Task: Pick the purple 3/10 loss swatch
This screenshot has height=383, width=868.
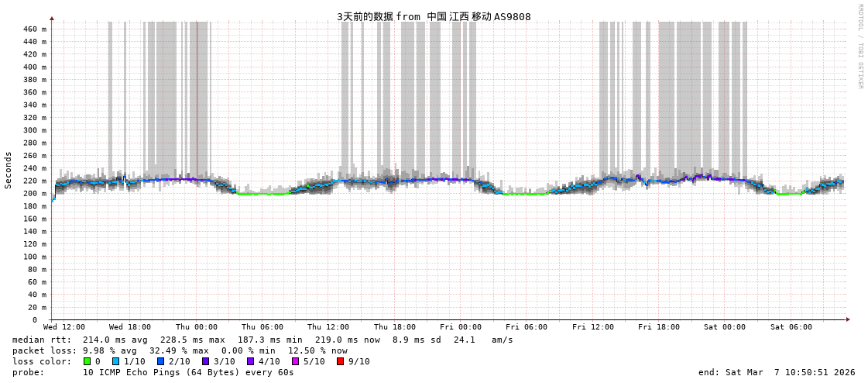Action: 206,361
